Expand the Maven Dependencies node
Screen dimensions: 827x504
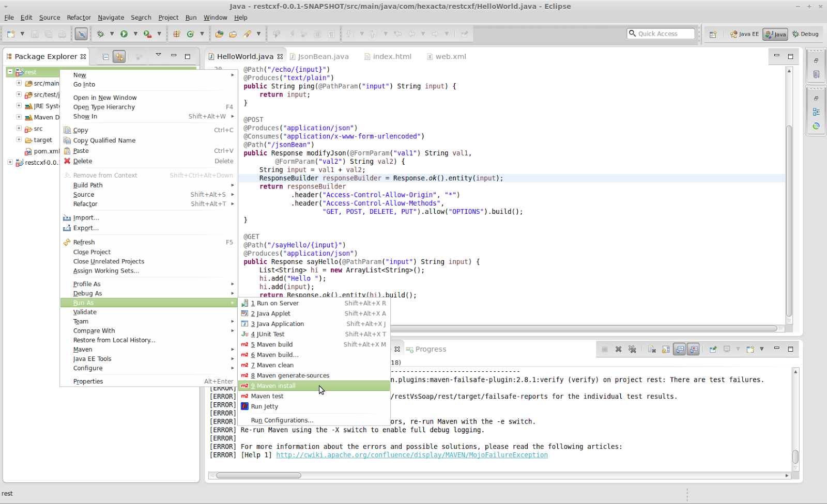pos(19,117)
